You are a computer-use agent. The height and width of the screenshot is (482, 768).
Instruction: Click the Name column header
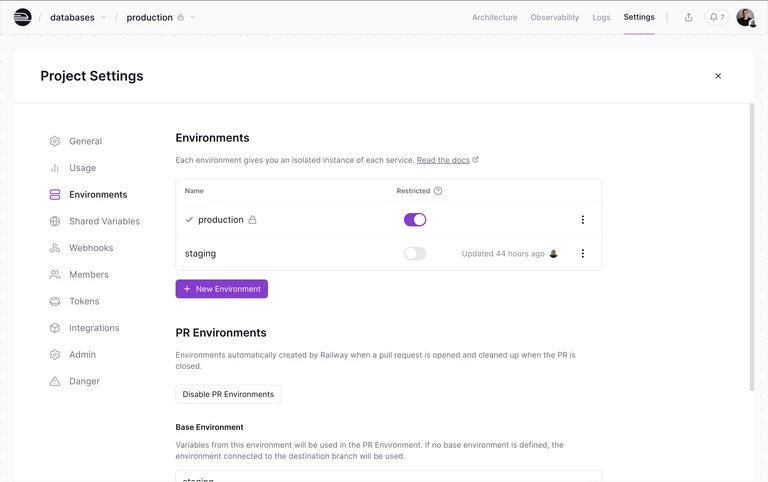pyautogui.click(x=194, y=191)
